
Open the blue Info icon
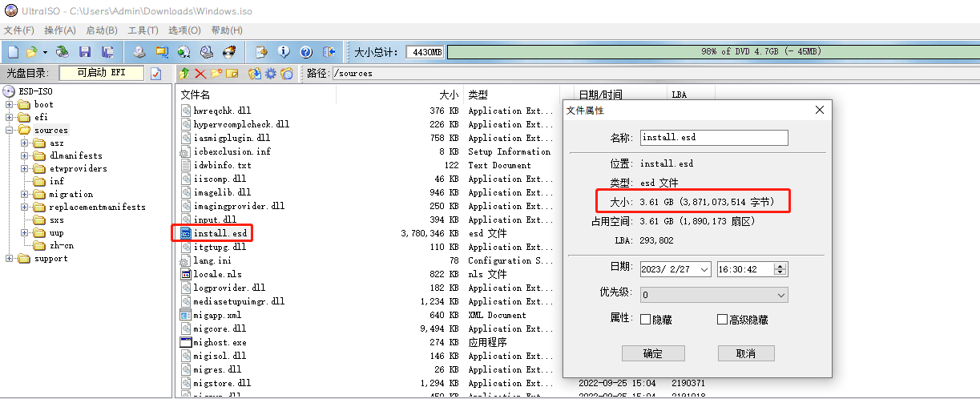[284, 52]
